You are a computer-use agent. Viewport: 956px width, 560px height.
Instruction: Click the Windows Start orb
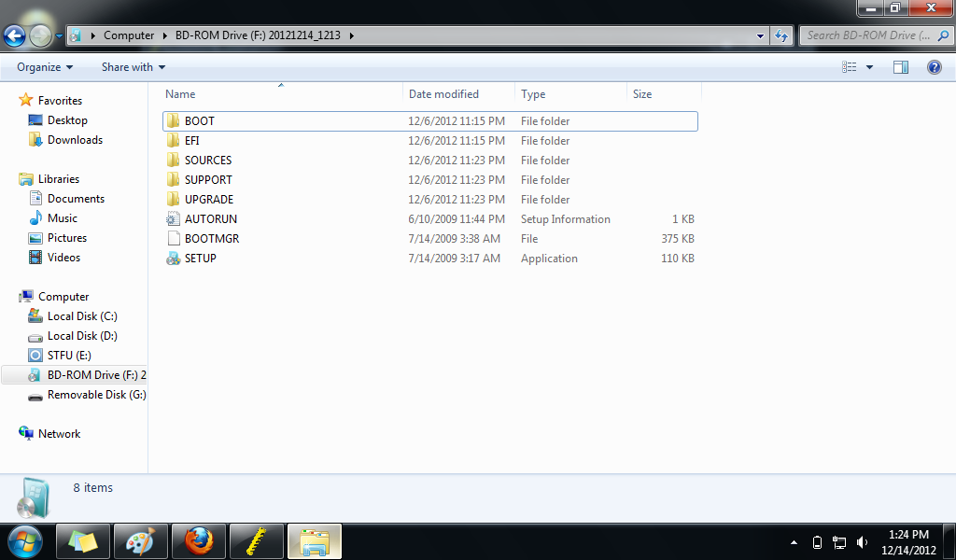click(x=25, y=541)
